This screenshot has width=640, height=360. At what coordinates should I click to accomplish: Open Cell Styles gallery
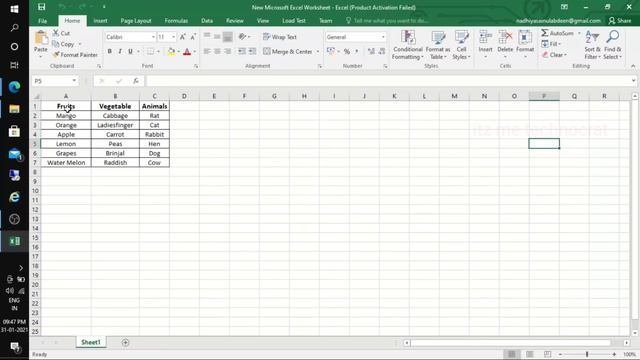tap(461, 45)
